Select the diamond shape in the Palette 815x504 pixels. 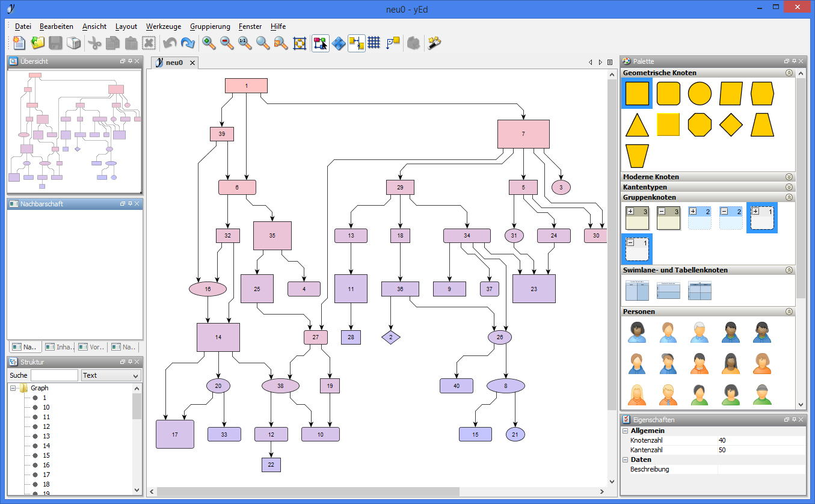click(x=731, y=124)
